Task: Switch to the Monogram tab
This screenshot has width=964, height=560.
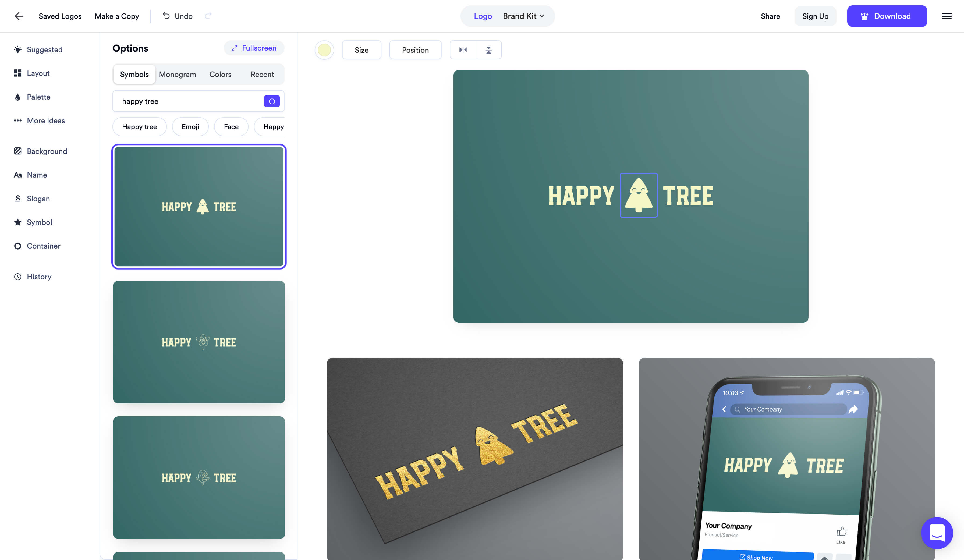Action: pos(177,74)
